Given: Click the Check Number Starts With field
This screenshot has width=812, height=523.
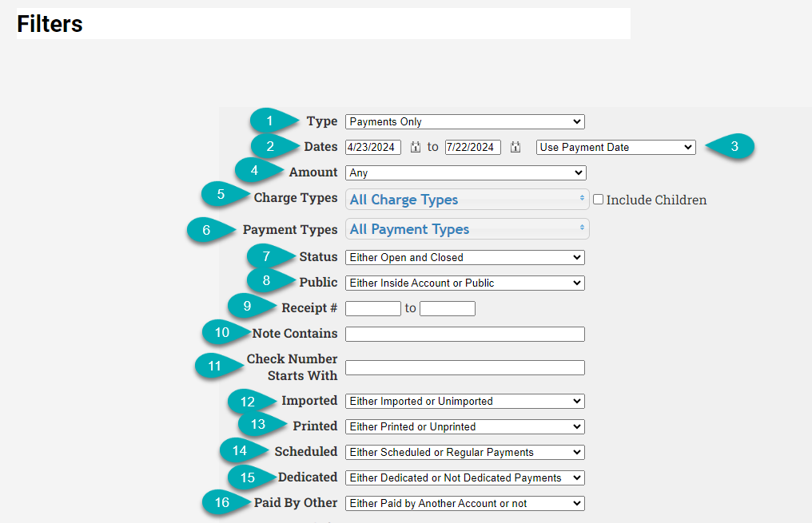Looking at the screenshot, I should pyautogui.click(x=464, y=367).
